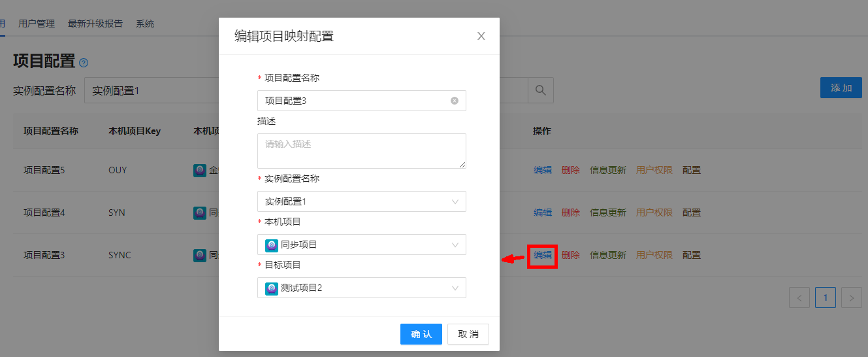Switch to 用户管理 tab
This screenshot has width=868, height=357.
pos(37,24)
